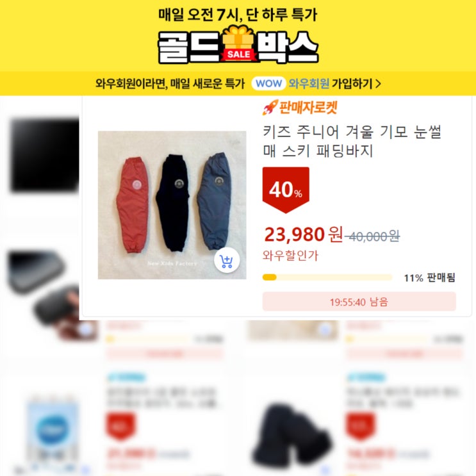Click the padding pants product image

tap(172, 205)
